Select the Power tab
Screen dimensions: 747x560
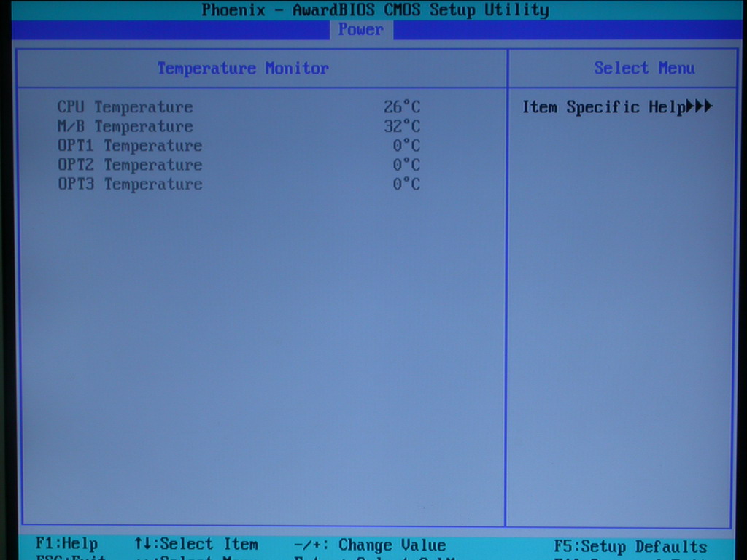tap(361, 29)
